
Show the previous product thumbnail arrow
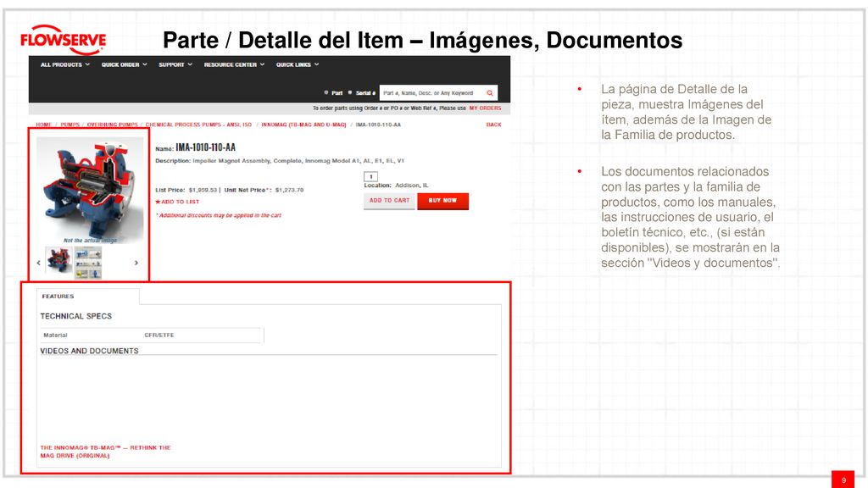tap(38, 263)
